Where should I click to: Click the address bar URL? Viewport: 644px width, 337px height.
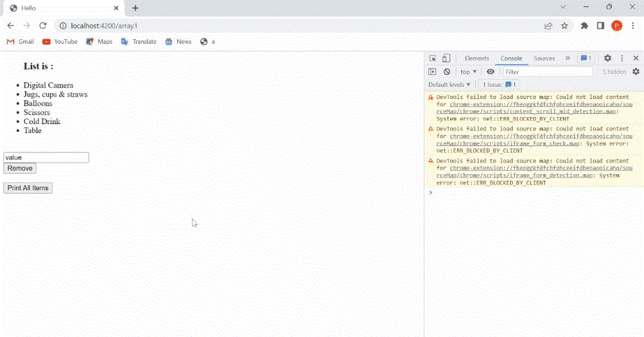[104, 26]
